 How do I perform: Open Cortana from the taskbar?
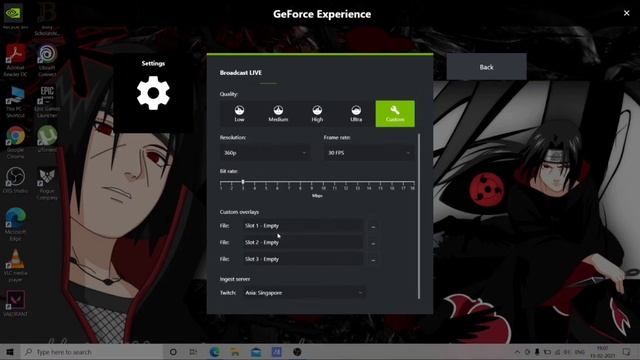(173, 352)
